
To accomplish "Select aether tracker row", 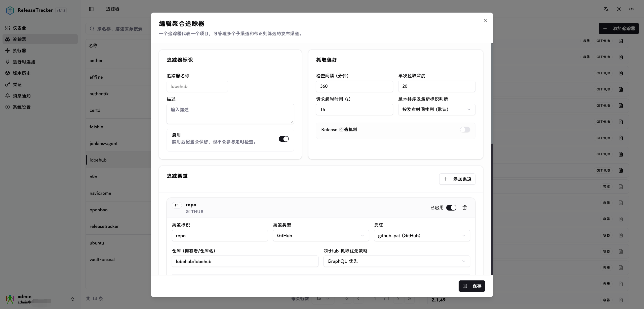I will [118, 61].
